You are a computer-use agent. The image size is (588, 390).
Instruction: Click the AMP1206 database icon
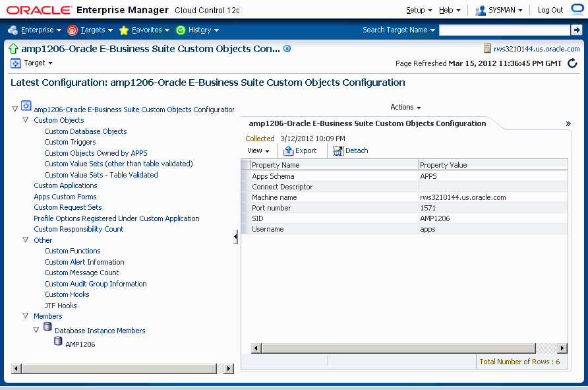(58, 341)
